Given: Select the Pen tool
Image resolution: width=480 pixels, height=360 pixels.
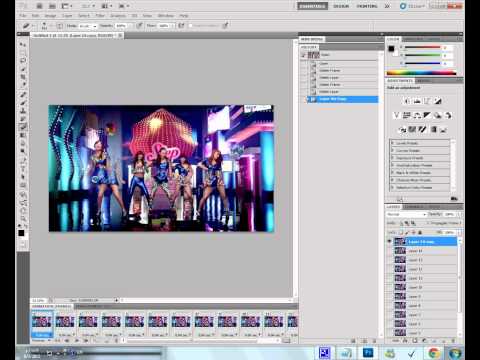Looking at the screenshot, I should (x=23, y=160).
